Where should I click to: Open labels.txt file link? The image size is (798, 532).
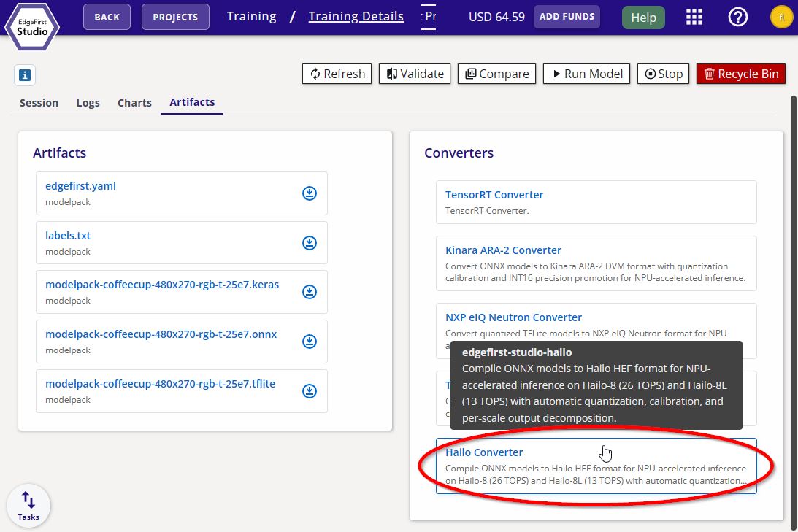click(68, 236)
